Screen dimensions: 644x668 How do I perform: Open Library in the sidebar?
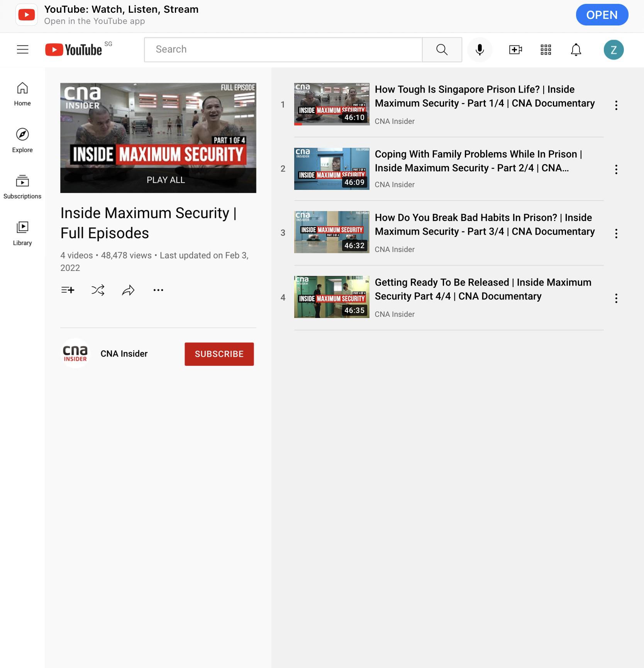click(x=22, y=233)
